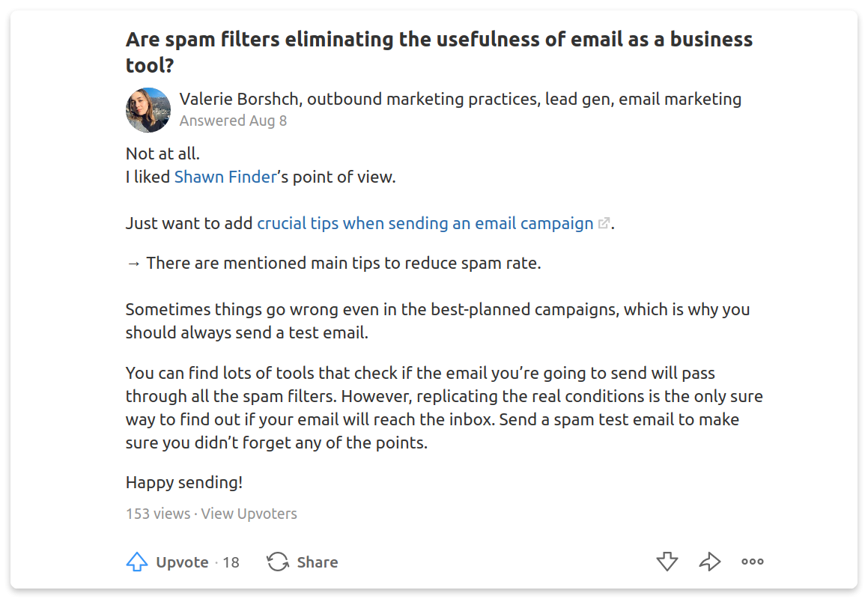The width and height of the screenshot is (868, 599).
Task: Click the forward share arrow icon
Action: (x=710, y=562)
